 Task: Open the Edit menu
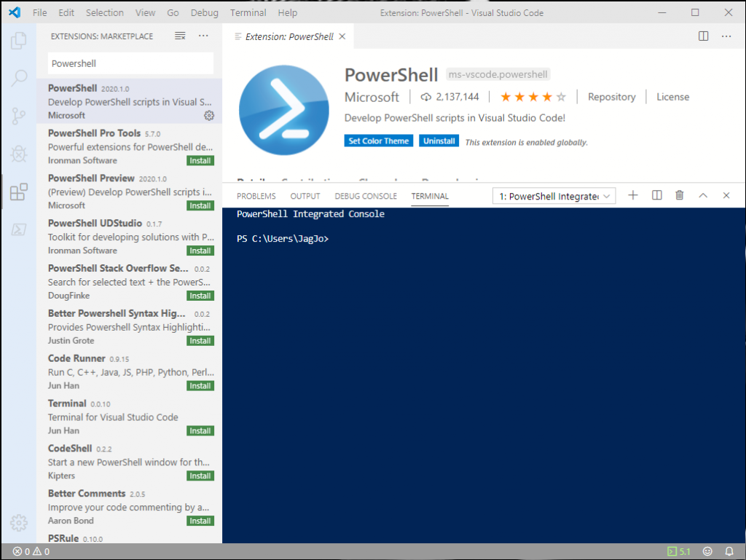tap(66, 13)
